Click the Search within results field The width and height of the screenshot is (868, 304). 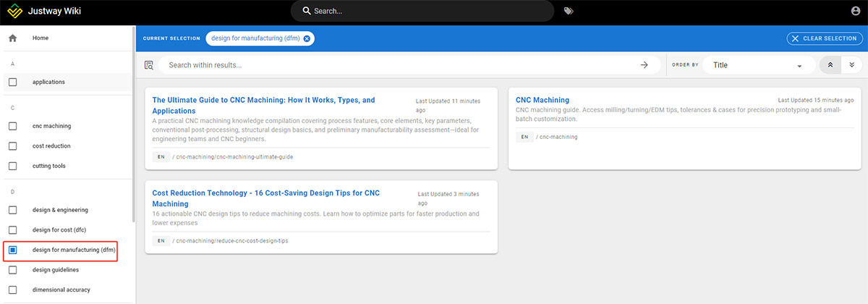tap(398, 65)
